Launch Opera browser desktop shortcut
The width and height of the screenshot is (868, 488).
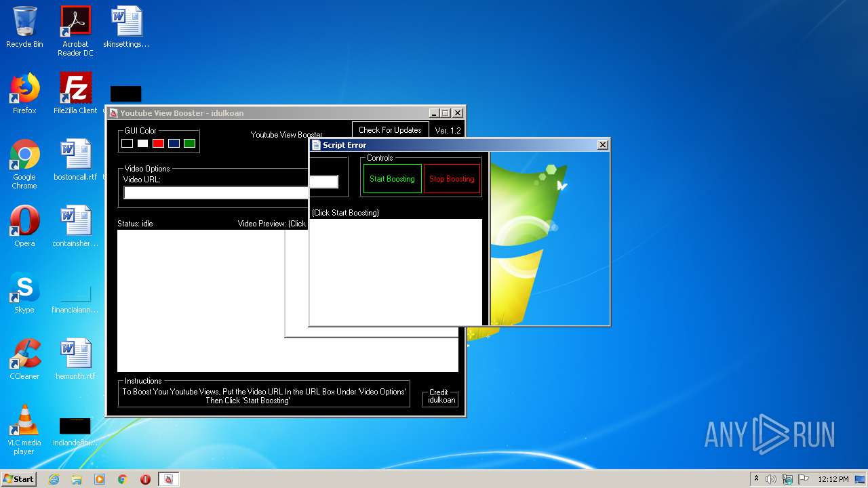(24, 226)
